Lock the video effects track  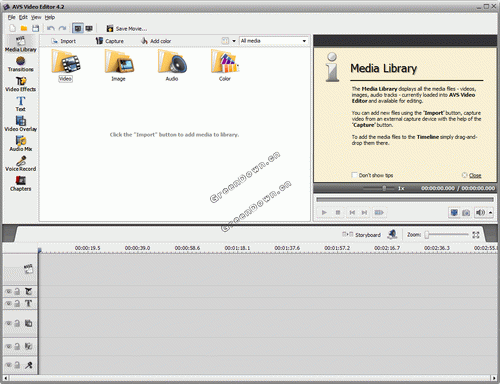point(17,292)
